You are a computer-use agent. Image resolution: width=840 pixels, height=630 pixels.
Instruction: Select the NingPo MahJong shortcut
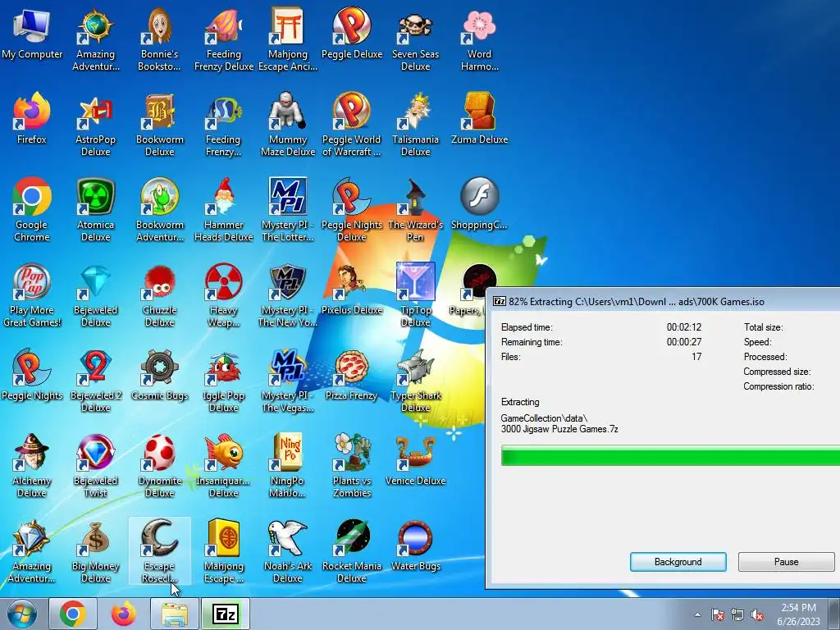click(x=288, y=466)
